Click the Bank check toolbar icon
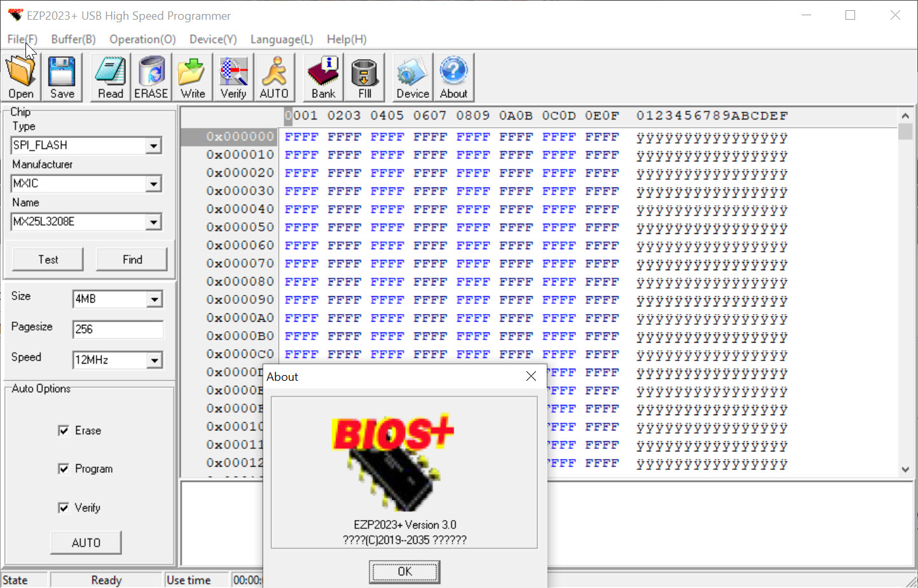This screenshot has width=918, height=588. click(324, 77)
